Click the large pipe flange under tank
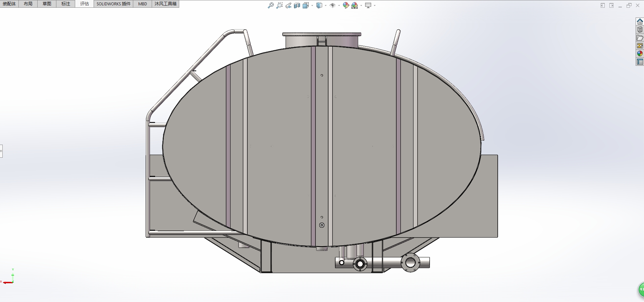 (x=410, y=262)
